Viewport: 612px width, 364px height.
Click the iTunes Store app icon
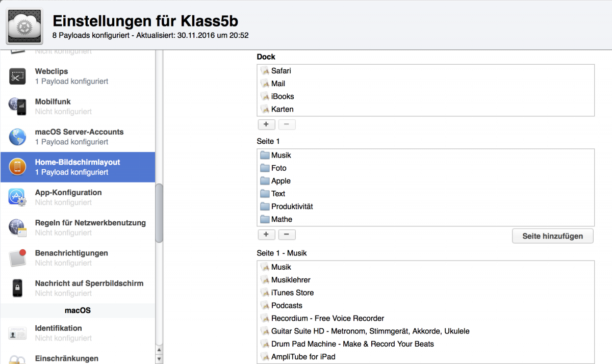[265, 293]
